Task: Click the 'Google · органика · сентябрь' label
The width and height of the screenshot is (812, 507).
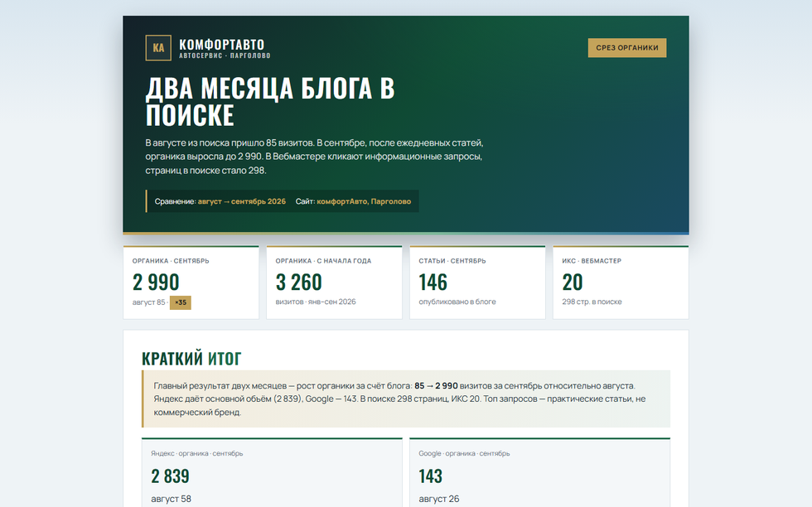Action: pyautogui.click(x=464, y=454)
